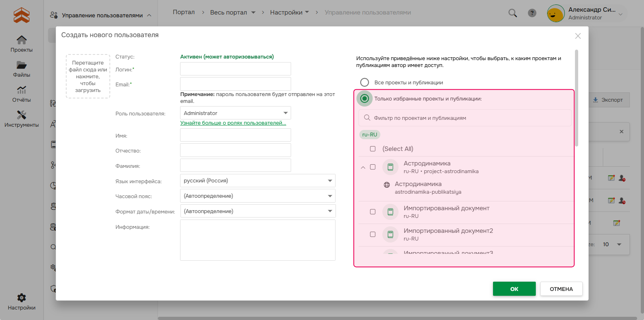Focus the Информация text area
644x320 pixels.
point(258,240)
